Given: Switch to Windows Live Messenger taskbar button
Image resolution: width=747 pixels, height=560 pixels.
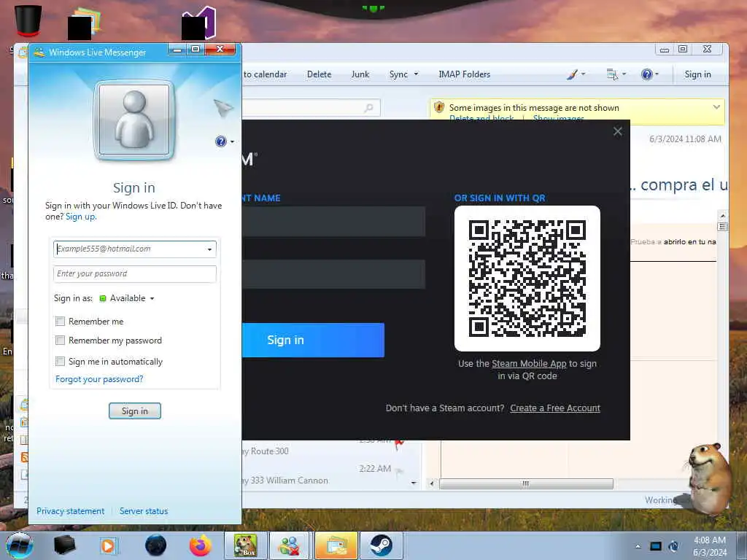Looking at the screenshot, I should pyautogui.click(x=290, y=545).
